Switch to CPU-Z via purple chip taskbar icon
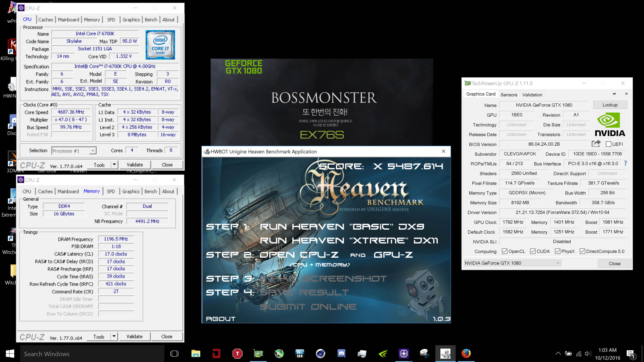Viewport: 644px width, 362px height. click(x=404, y=353)
